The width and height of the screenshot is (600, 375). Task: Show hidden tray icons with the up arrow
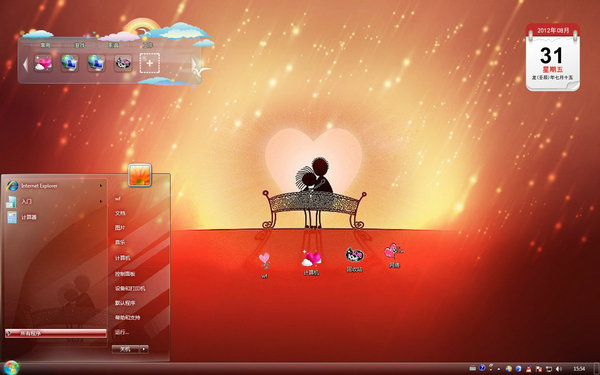pyautogui.click(x=499, y=369)
